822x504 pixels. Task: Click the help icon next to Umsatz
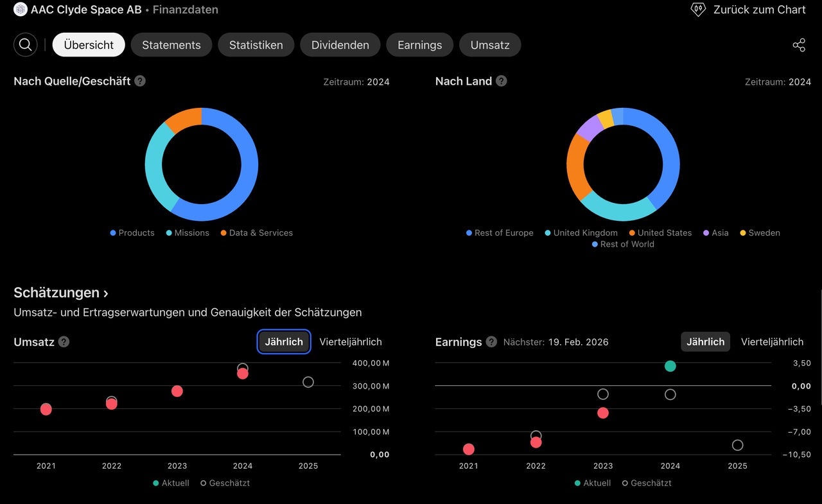(x=64, y=342)
